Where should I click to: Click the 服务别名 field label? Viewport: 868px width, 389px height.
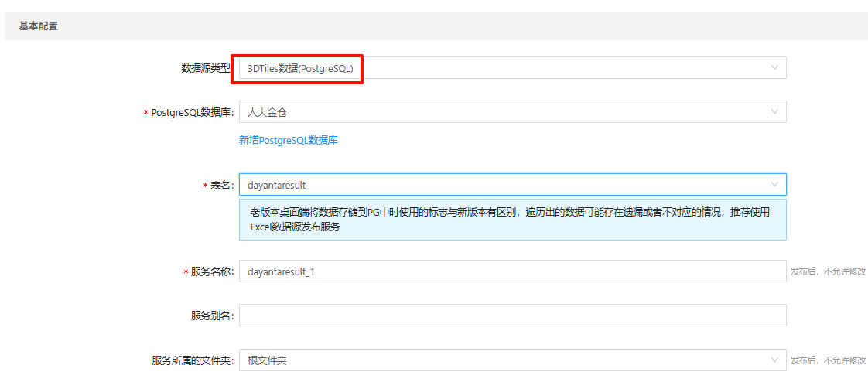(212, 316)
